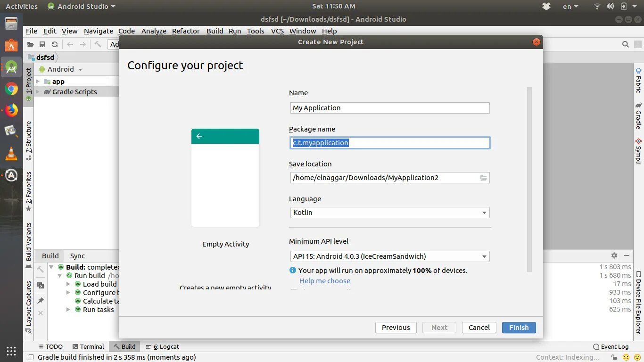Open the Files manager from dock

coord(11,24)
